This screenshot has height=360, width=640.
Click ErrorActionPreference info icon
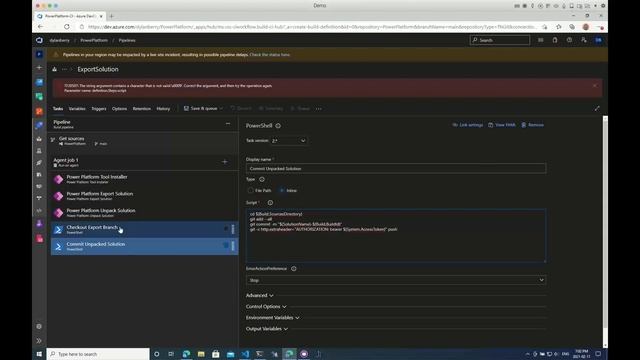pos(293,269)
